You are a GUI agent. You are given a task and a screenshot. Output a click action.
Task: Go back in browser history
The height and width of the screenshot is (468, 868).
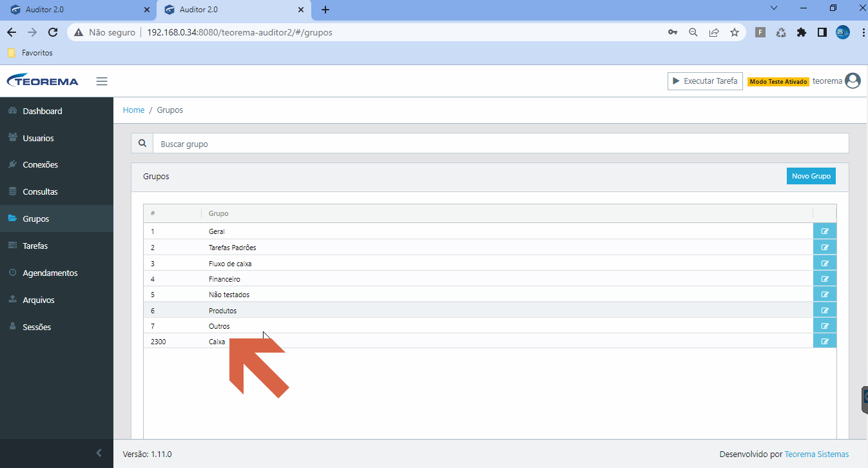tap(12, 32)
